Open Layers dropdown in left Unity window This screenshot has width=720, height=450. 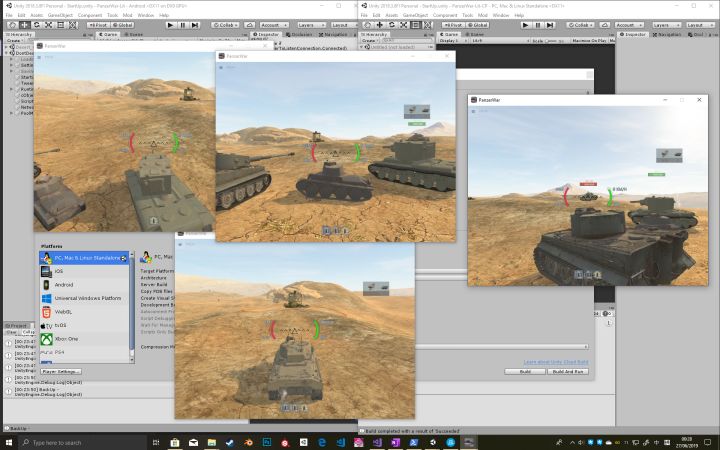[311, 25]
